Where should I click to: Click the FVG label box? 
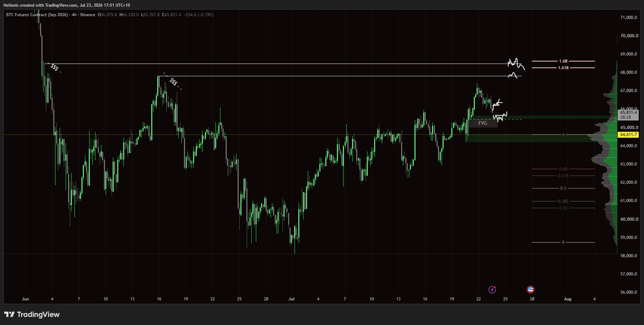point(482,123)
